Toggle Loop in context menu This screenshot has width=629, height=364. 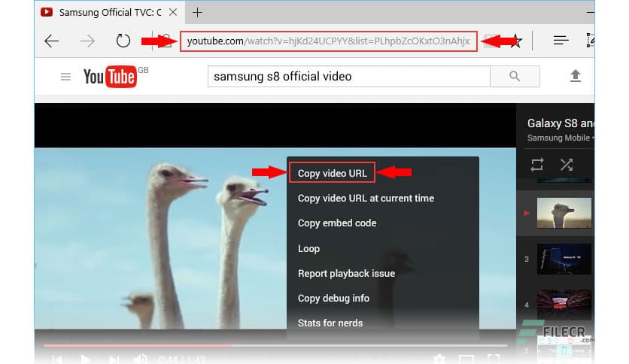click(x=308, y=248)
